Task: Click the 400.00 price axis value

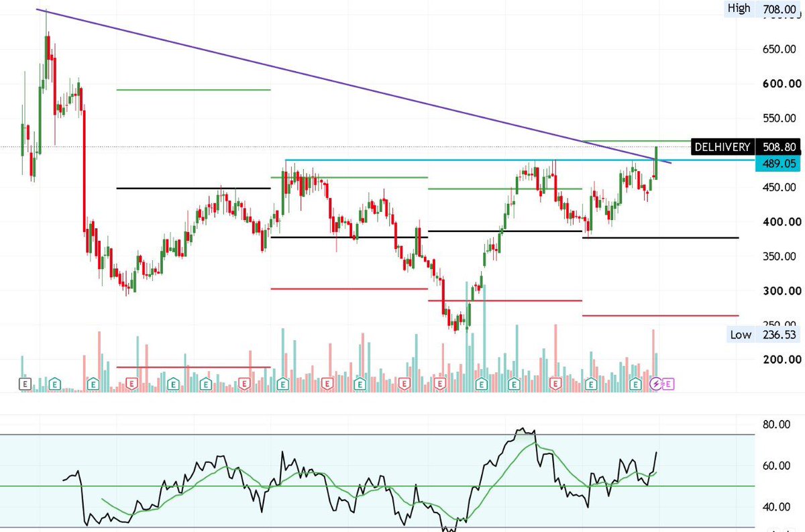Action: [x=782, y=221]
